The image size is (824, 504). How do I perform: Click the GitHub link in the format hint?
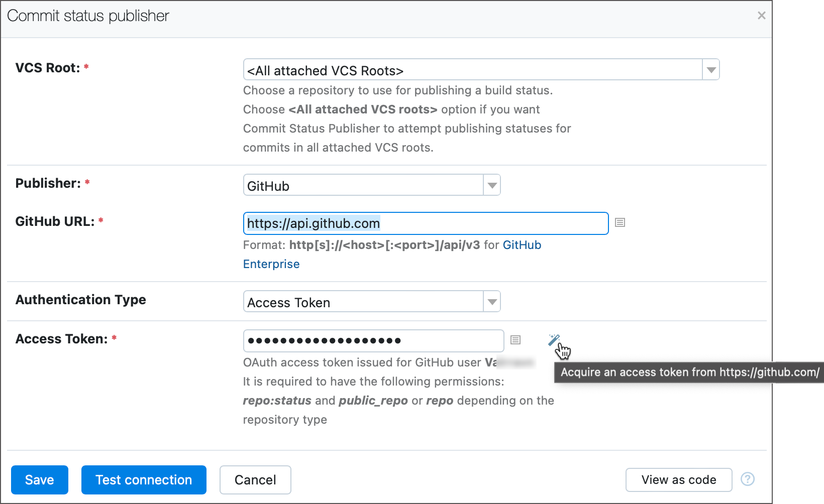pos(522,244)
